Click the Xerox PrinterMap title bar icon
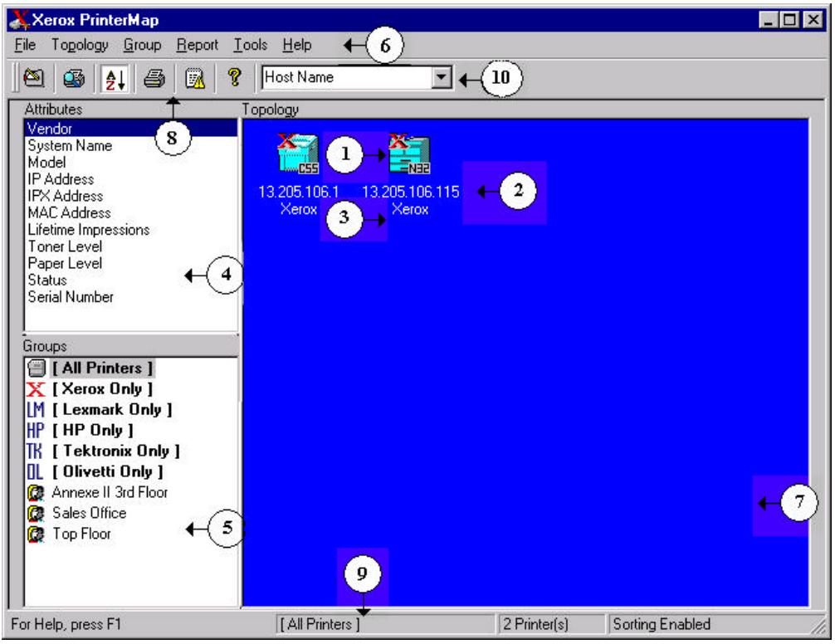Image resolution: width=835 pixels, height=644 pixels. (19, 20)
